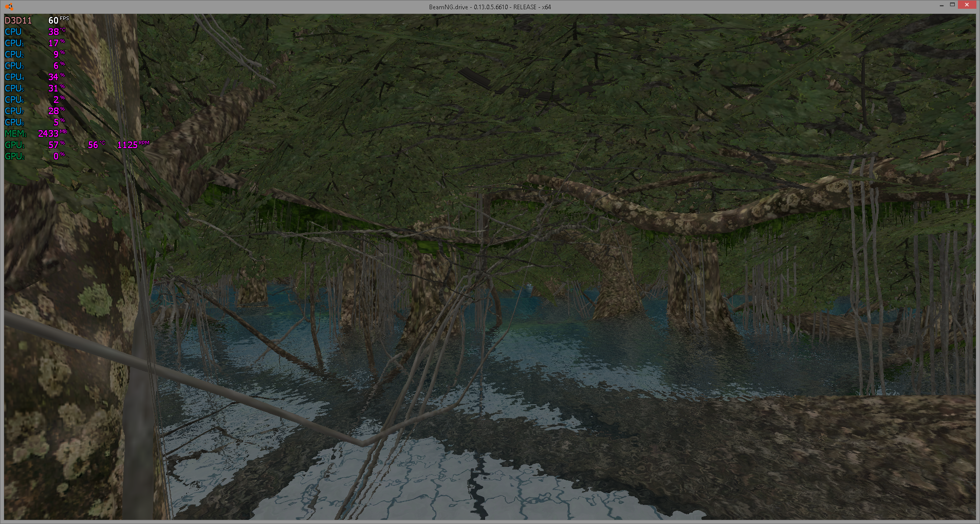
Task: Click the "MEM" overlay label
Action: (x=14, y=134)
